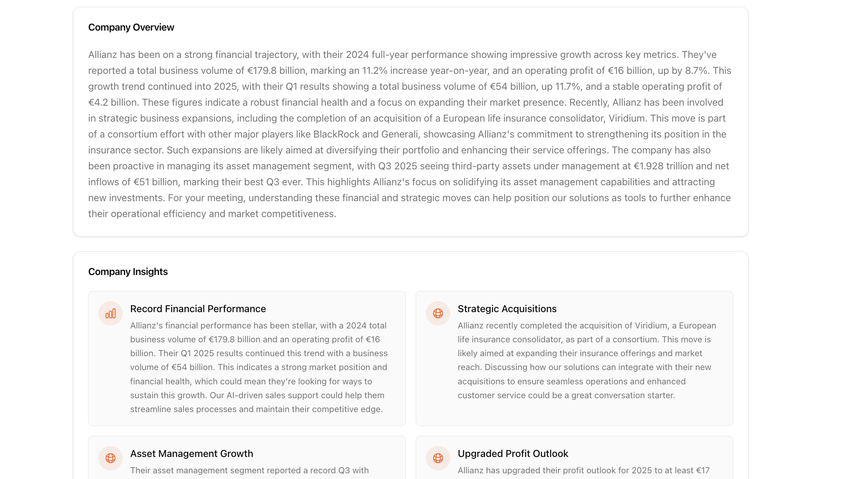
Task: Click the globe icon beside Asset Management Growth
Action: tap(111, 458)
